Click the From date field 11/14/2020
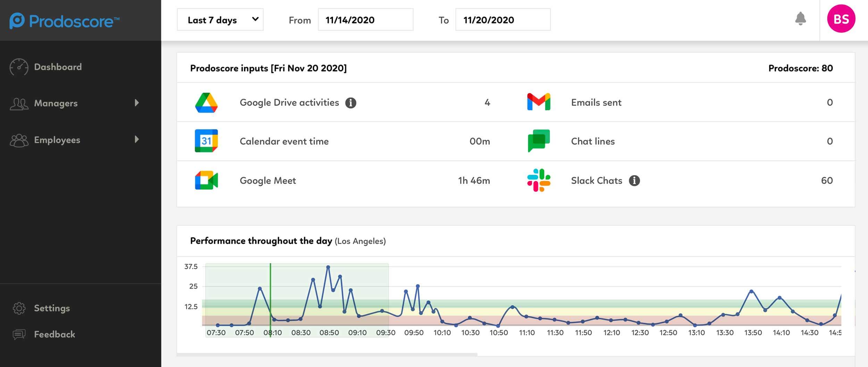Image resolution: width=868 pixels, height=367 pixels. tap(366, 20)
